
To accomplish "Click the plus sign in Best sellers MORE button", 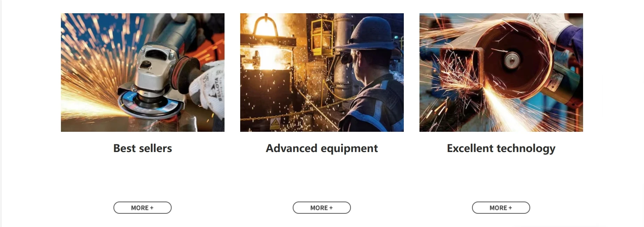I will 152,208.
